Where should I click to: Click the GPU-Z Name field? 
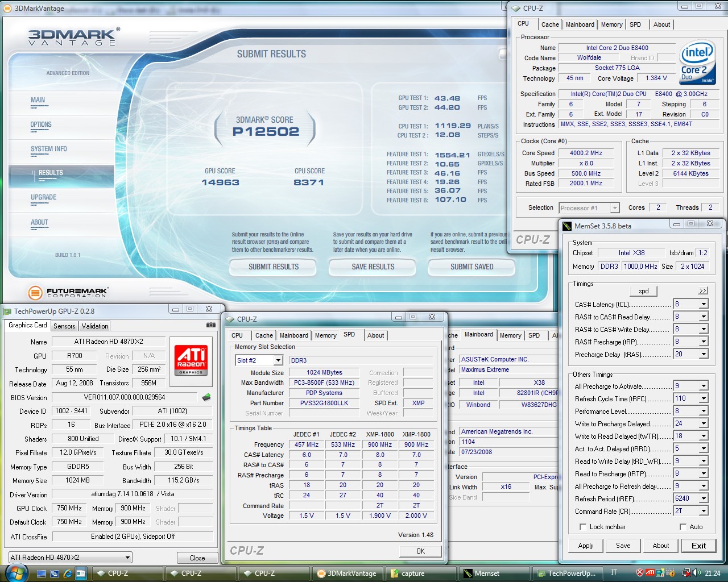(109, 342)
